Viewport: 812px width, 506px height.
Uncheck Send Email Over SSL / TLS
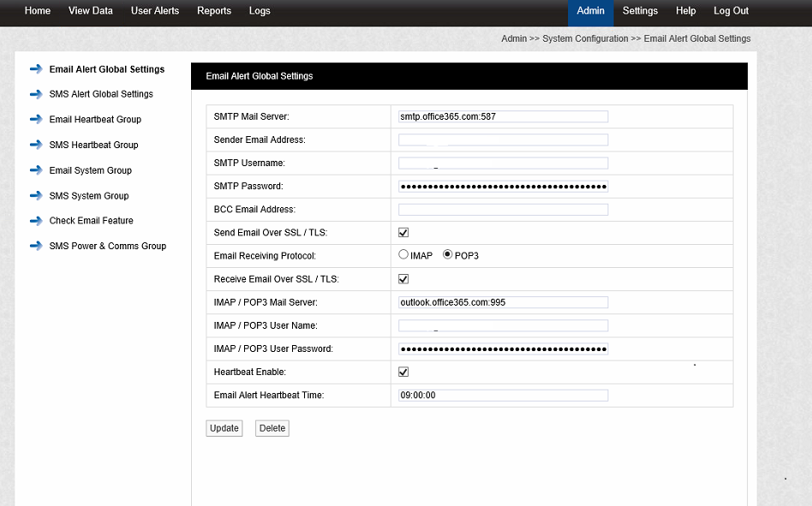403,233
